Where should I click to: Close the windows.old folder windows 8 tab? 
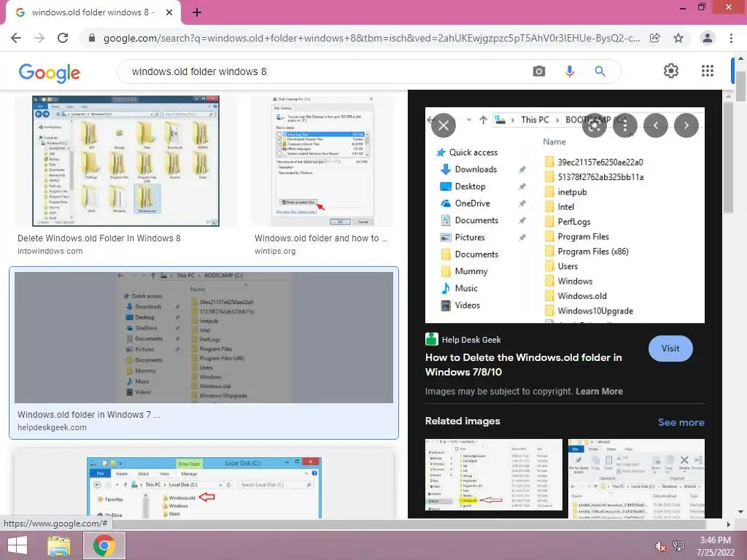click(169, 13)
